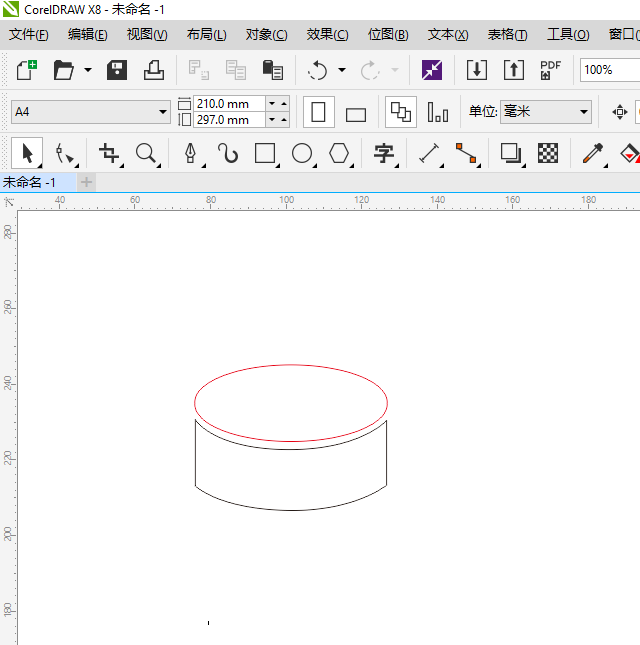640x645 pixels.
Task: Toggle the All Pages layout button
Action: pos(400,112)
